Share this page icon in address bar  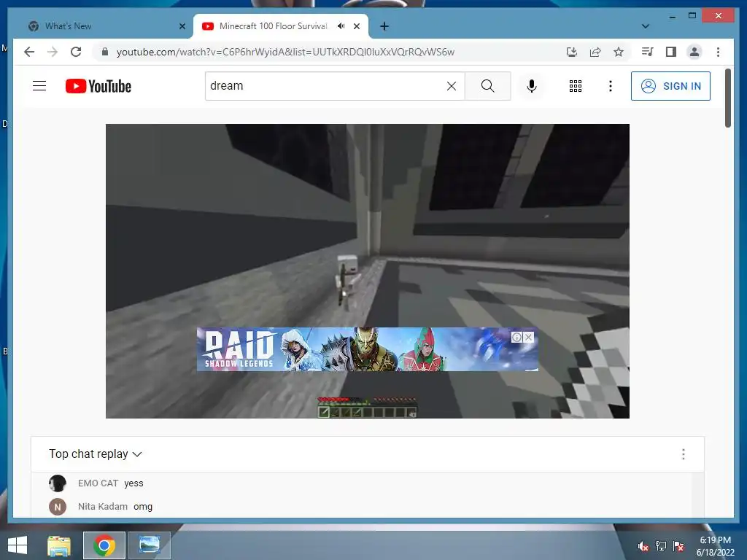pyautogui.click(x=595, y=52)
